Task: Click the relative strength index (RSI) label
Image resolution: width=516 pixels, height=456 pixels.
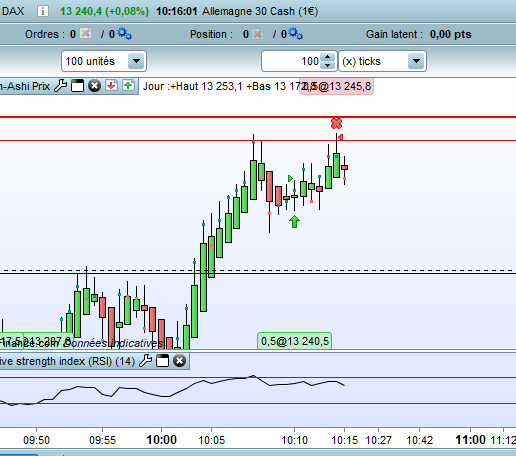Action: (67, 361)
